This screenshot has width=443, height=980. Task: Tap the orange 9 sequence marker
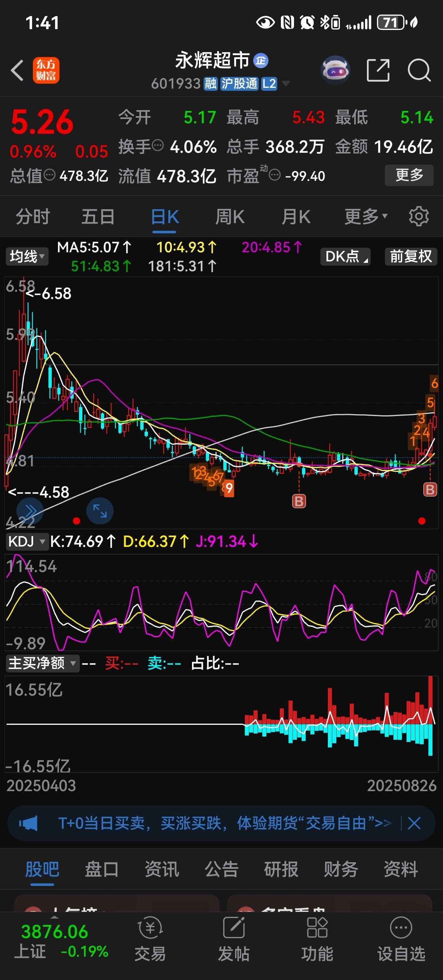click(x=229, y=488)
